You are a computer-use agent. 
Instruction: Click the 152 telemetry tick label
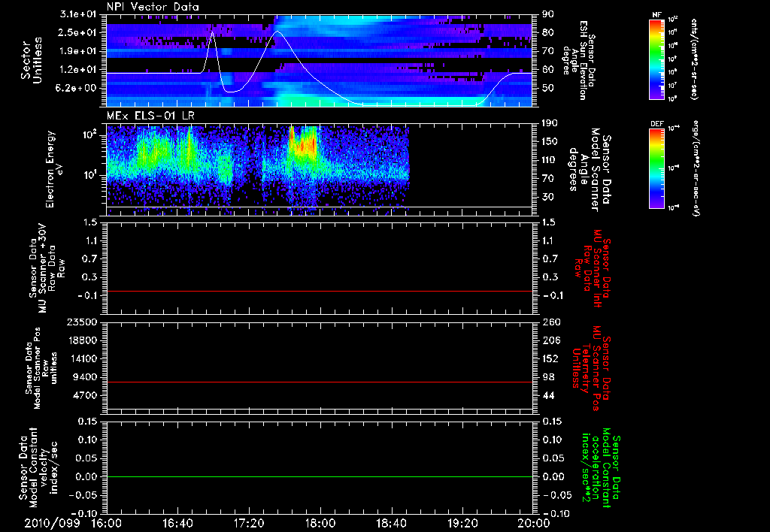pyautogui.click(x=551, y=358)
